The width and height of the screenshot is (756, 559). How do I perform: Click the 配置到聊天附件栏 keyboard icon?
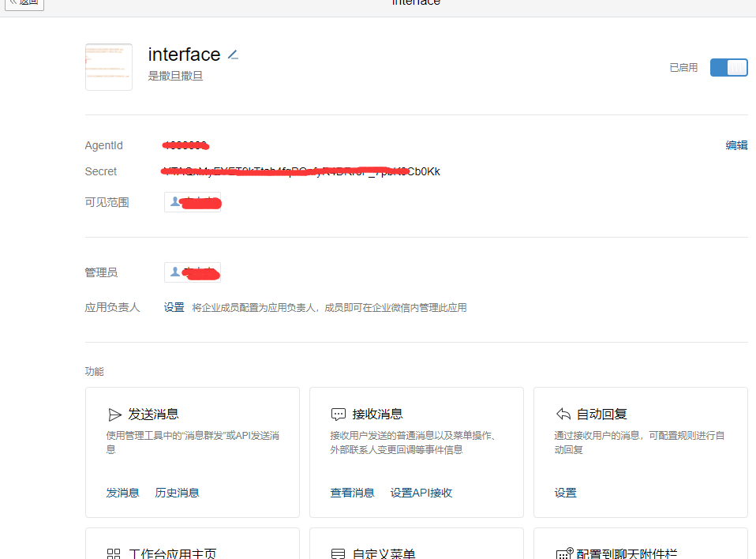click(x=564, y=553)
